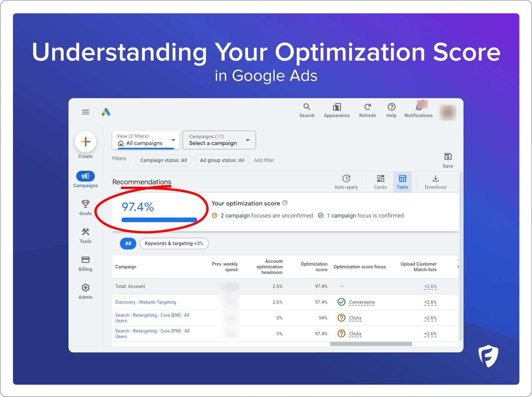Click +2.6% in the [EM] campaign row
This screenshot has height=397, width=532.
coord(430,318)
